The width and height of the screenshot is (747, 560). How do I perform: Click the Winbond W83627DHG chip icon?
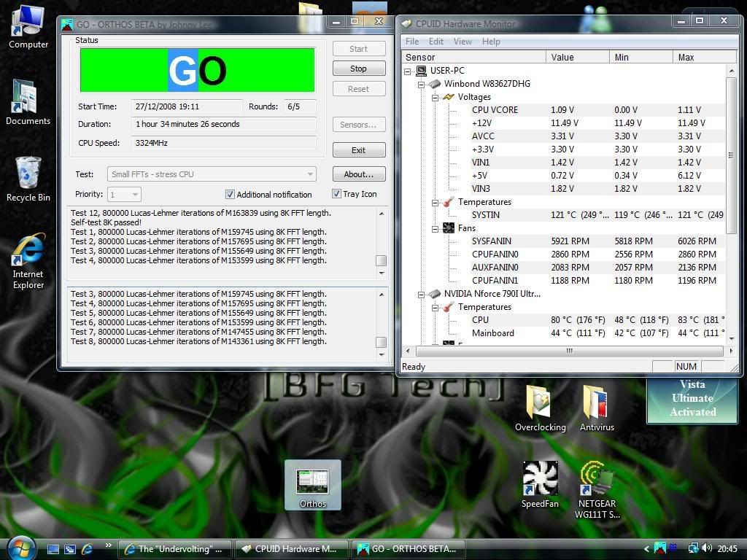434,84
